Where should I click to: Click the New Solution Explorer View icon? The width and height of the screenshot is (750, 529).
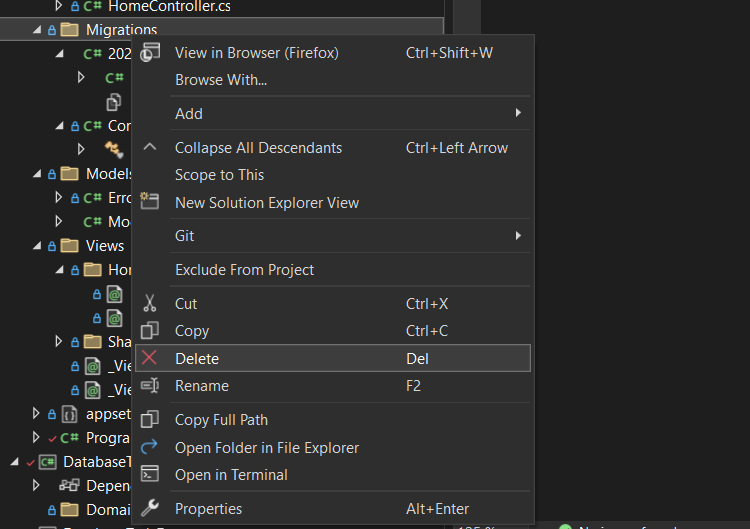tap(150, 201)
